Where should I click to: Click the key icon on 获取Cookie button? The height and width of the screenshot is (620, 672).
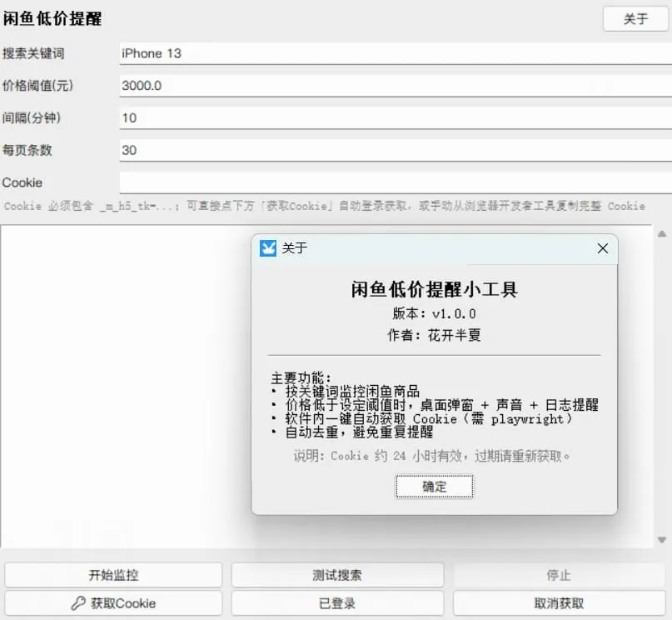[78, 603]
